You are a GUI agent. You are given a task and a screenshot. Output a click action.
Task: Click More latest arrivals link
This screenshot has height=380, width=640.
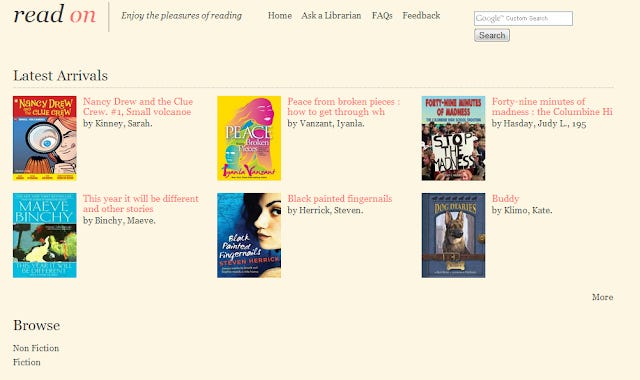602,297
